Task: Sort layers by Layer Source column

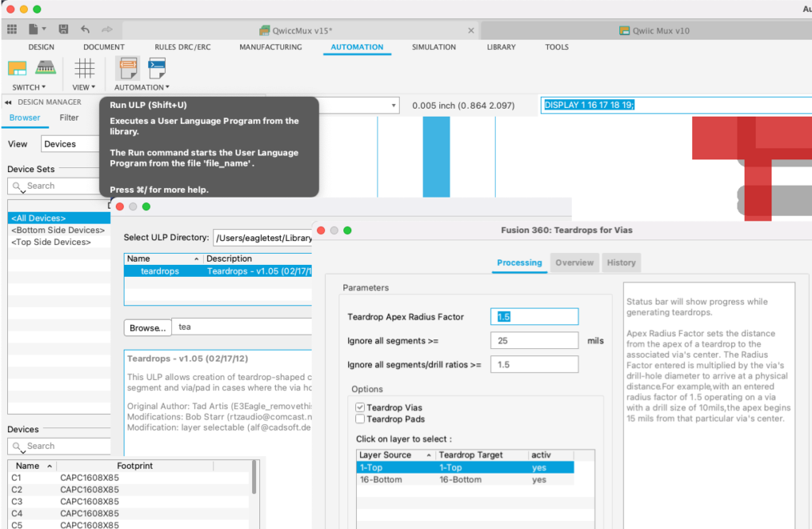Action: click(x=395, y=455)
